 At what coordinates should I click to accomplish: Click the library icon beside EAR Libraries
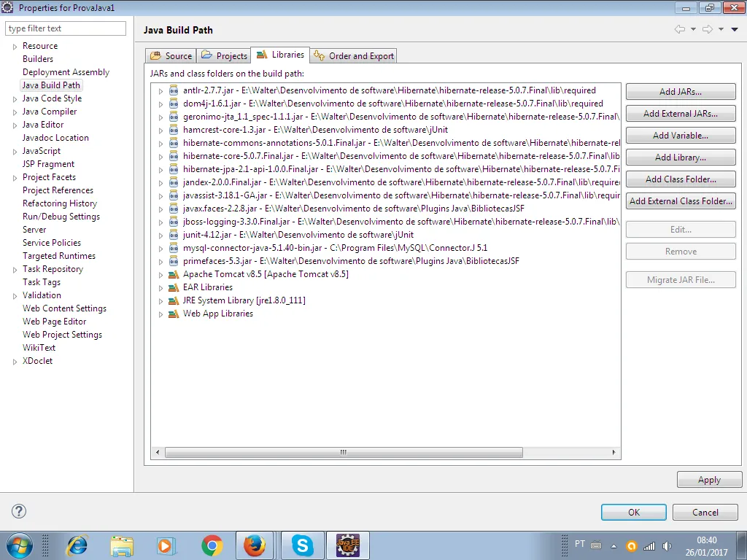[174, 287]
